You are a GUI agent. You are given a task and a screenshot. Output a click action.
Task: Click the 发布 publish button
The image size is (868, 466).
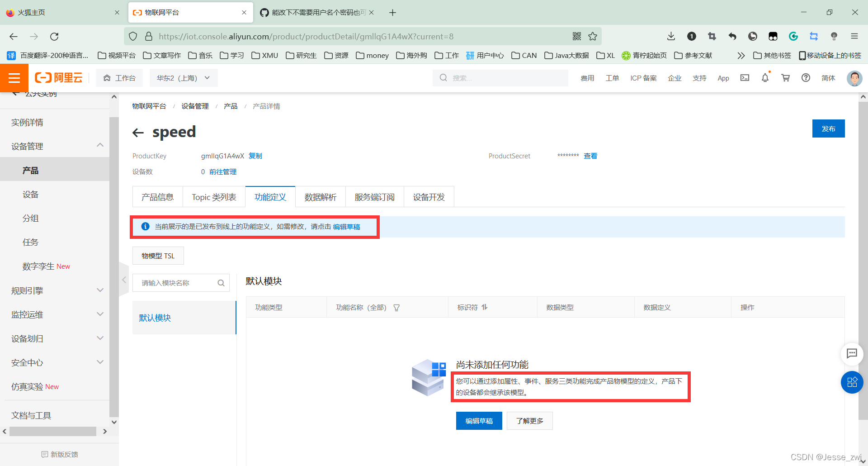[828, 128]
